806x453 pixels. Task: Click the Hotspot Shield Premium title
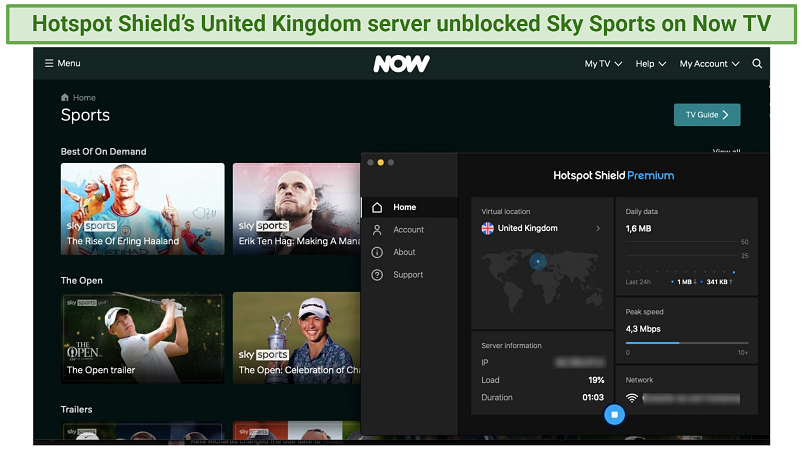point(613,176)
